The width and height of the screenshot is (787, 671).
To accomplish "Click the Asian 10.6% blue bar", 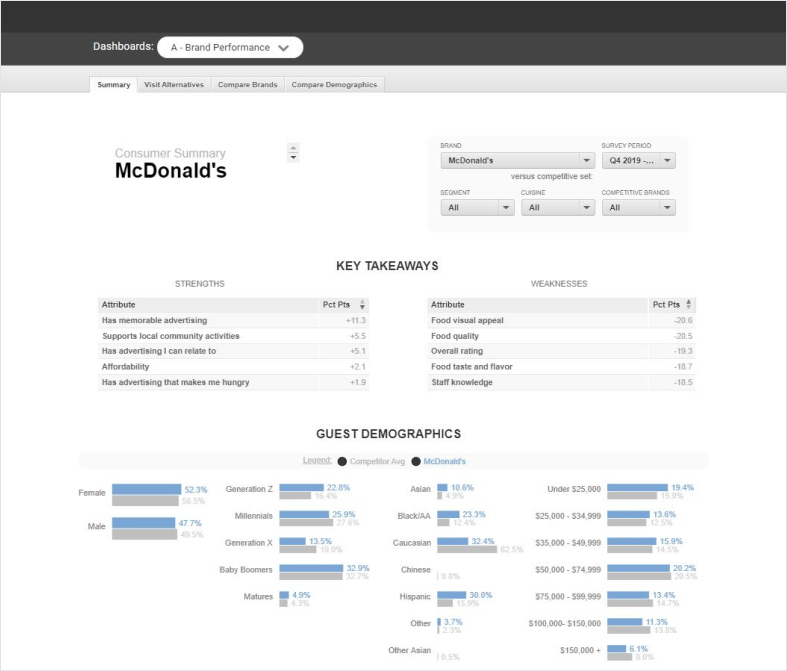I will tap(442, 487).
